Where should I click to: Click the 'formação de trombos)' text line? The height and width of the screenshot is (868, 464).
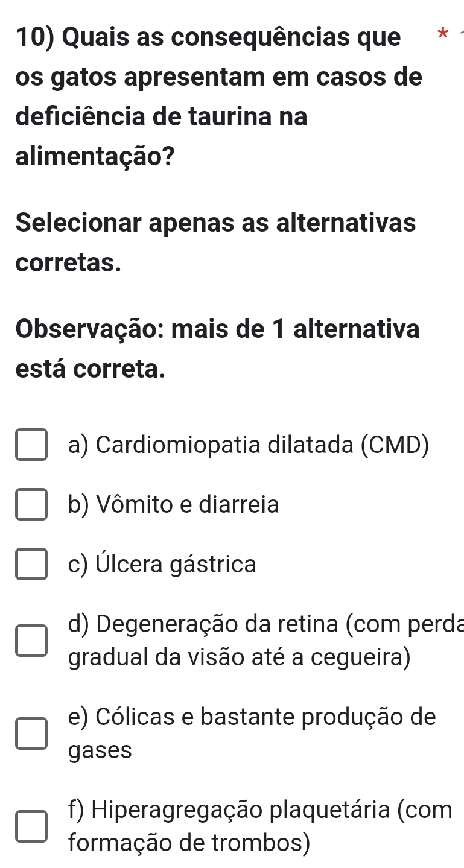[189, 843]
